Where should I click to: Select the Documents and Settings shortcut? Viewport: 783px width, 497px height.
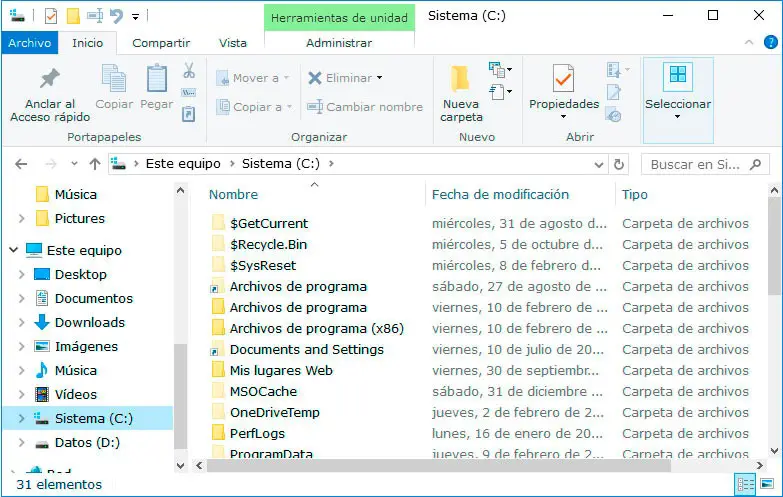coord(307,349)
